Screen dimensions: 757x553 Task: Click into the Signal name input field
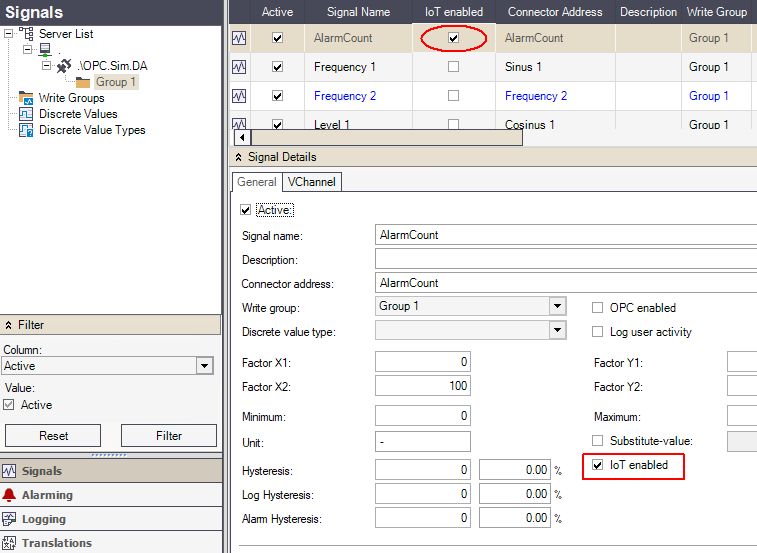pos(566,235)
